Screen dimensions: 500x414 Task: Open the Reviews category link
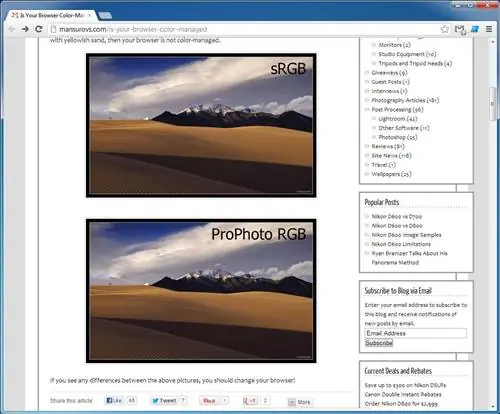click(x=388, y=146)
